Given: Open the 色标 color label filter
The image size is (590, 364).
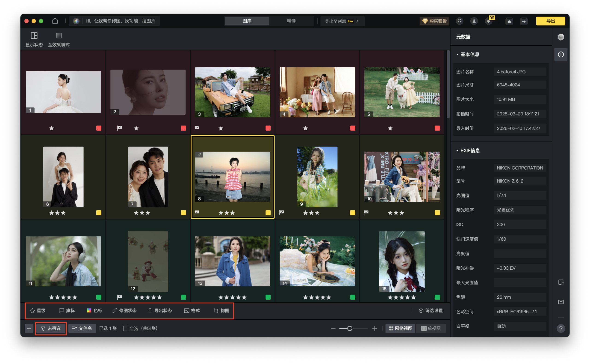Looking at the screenshot, I should coord(95,311).
